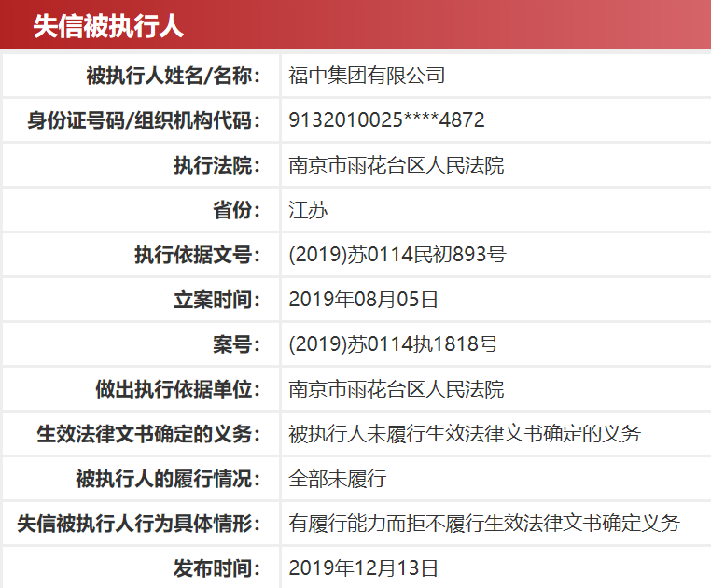Click the 失信被执行人 header title
This screenshot has width=711, height=588.
[108, 26]
